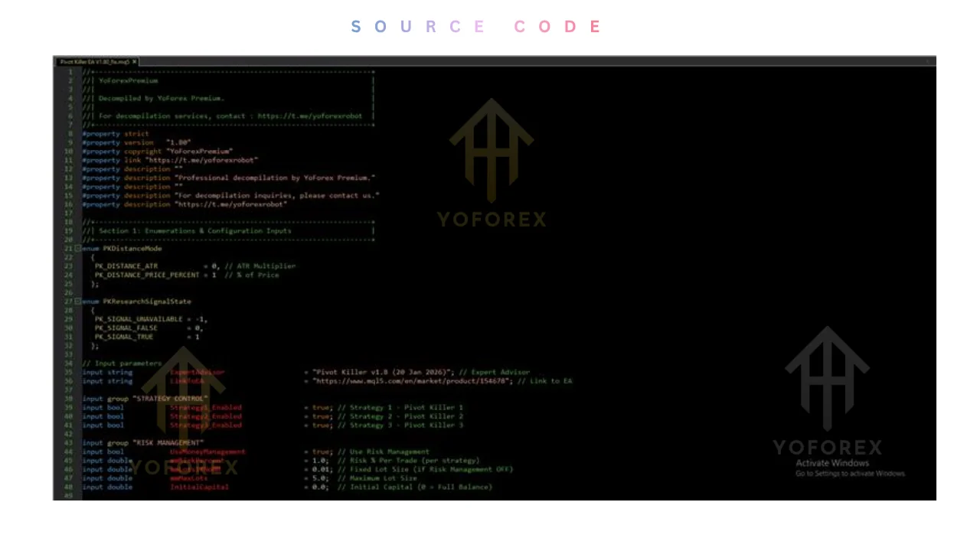
Task: Click the version value "1.80"
Action: [178, 142]
